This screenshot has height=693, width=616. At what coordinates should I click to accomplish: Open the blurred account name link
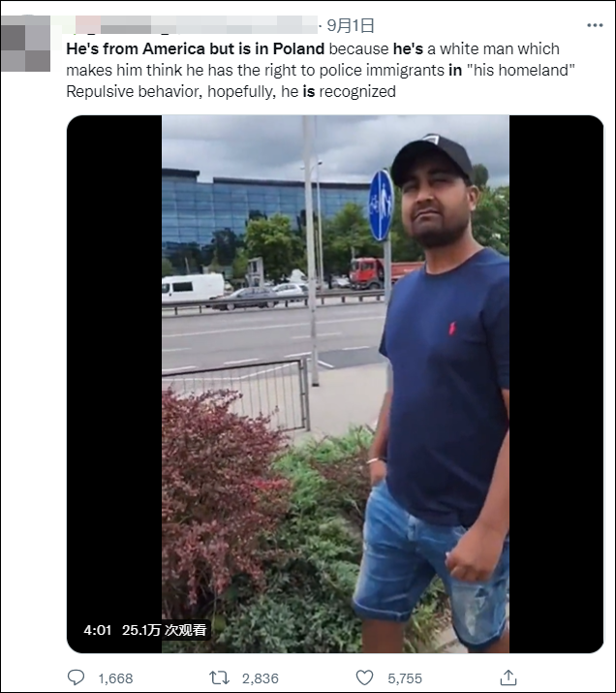(192, 25)
